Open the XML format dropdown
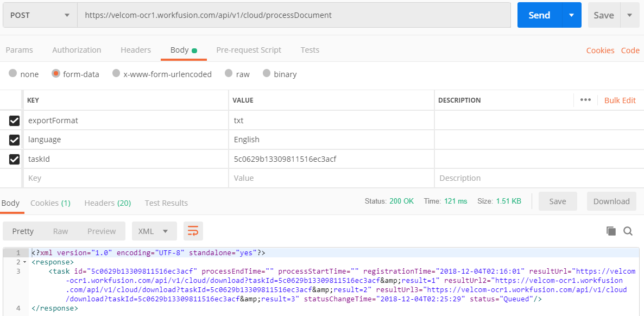This screenshot has width=644, height=316. tap(154, 231)
